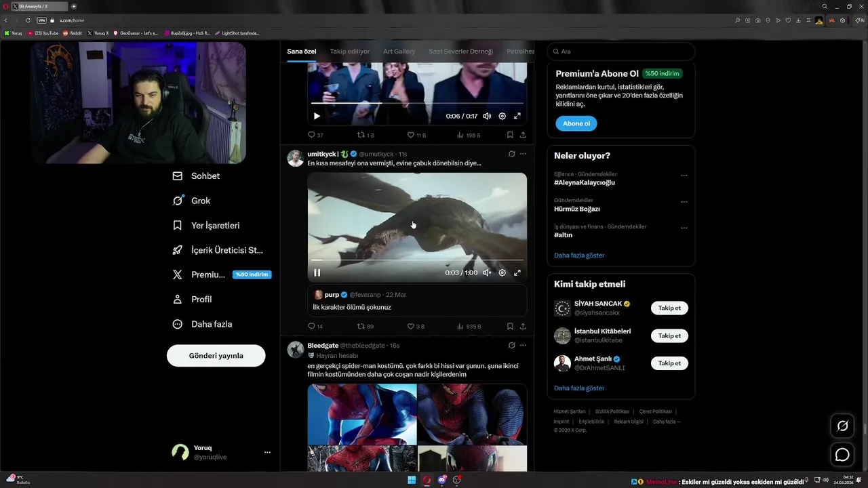Switch to Saat Severler Derneği tab
The width and height of the screenshot is (868, 488).
pyautogui.click(x=460, y=52)
